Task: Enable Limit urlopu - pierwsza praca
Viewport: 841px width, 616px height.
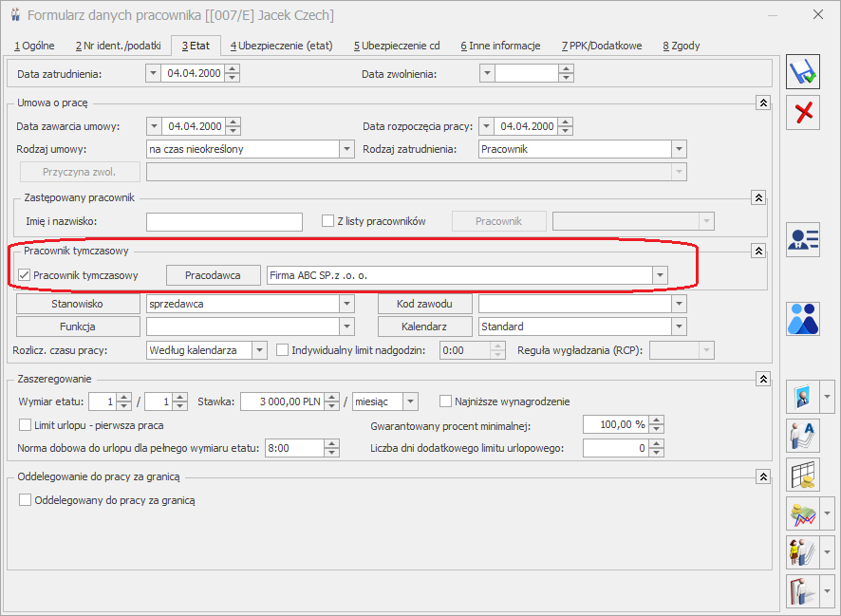Action: (25, 424)
